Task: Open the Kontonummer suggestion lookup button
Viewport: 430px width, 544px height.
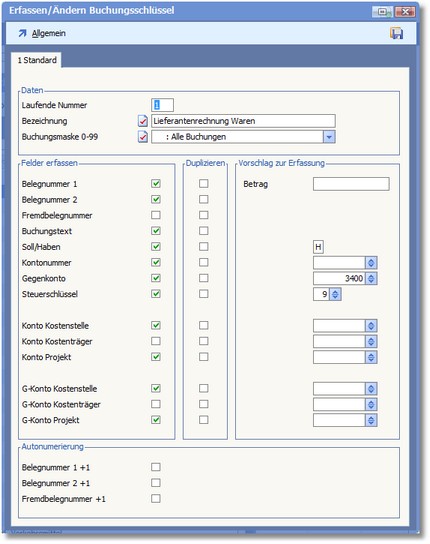Action: (x=371, y=263)
